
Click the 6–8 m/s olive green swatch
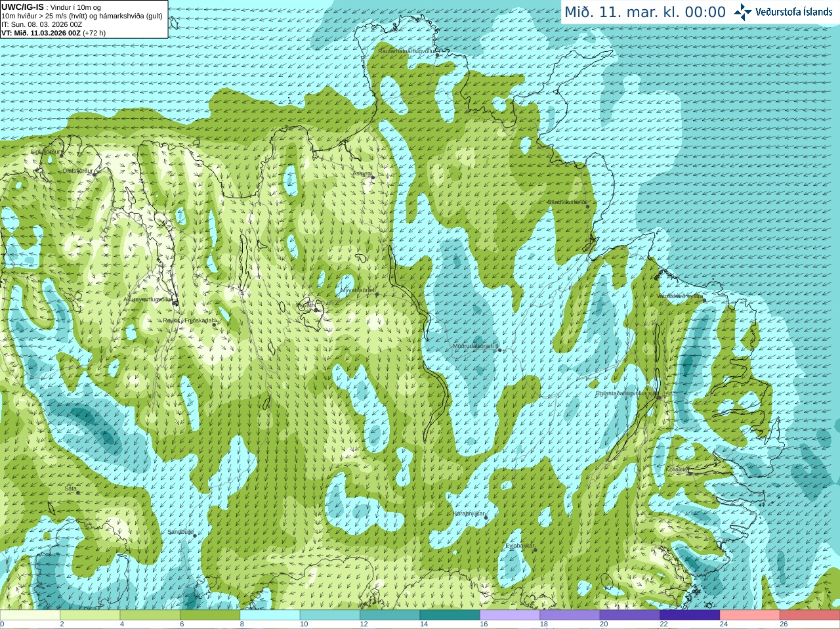tap(210, 615)
